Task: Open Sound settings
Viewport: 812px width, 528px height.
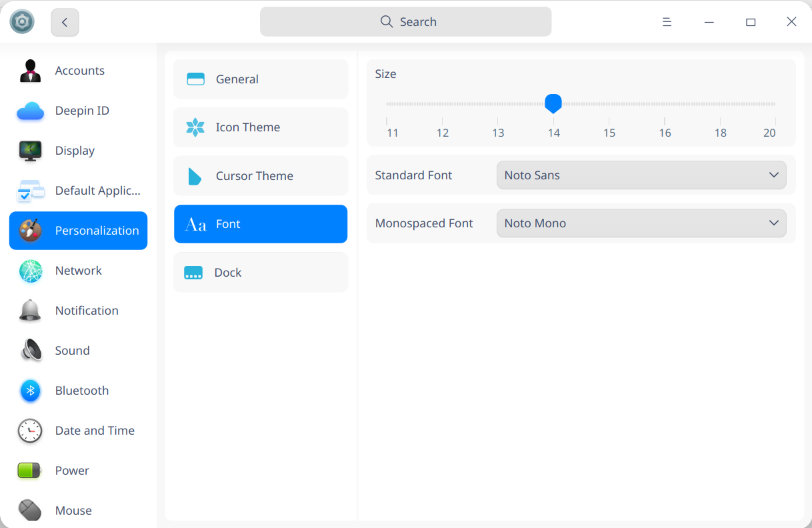Action: coord(79,351)
